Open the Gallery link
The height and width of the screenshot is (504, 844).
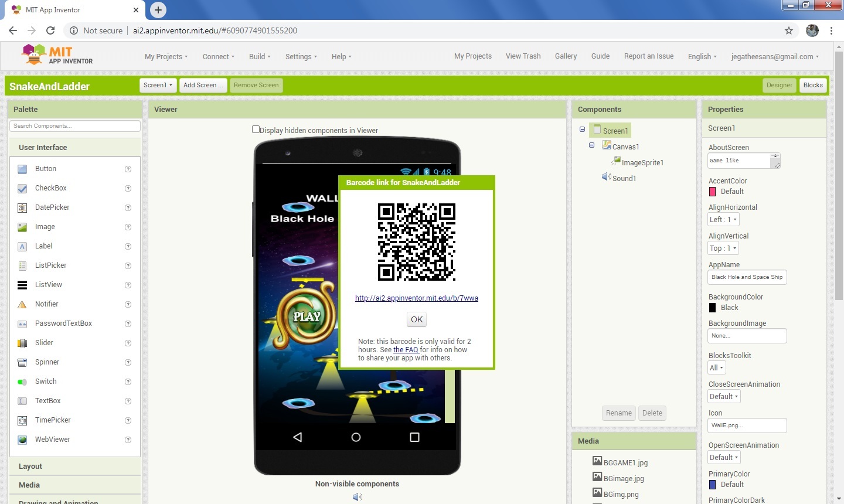[x=566, y=56]
